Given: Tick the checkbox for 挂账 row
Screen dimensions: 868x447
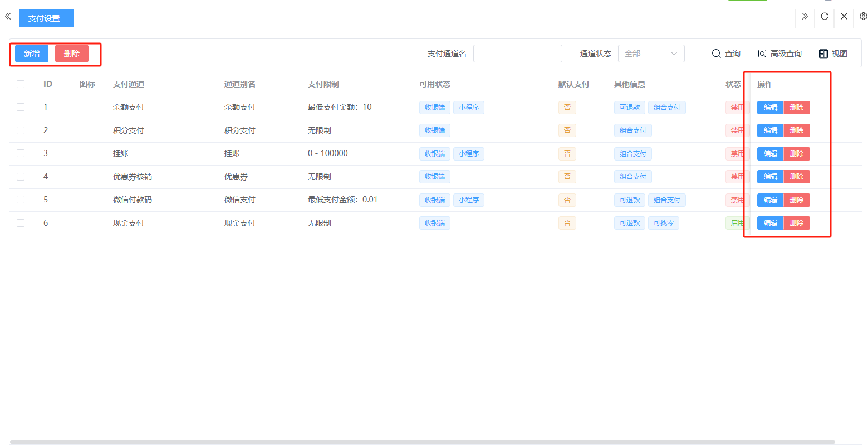Looking at the screenshot, I should pos(21,153).
